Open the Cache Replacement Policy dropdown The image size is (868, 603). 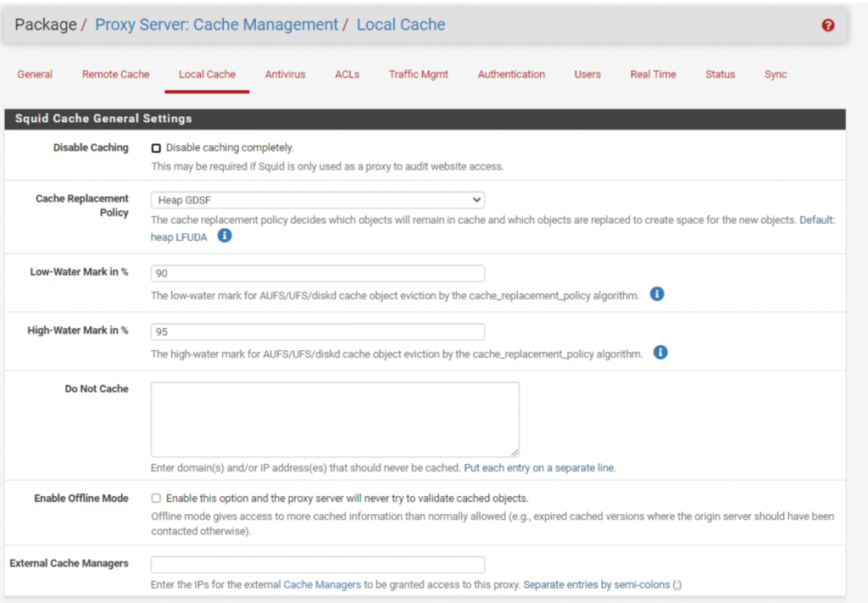click(x=318, y=200)
